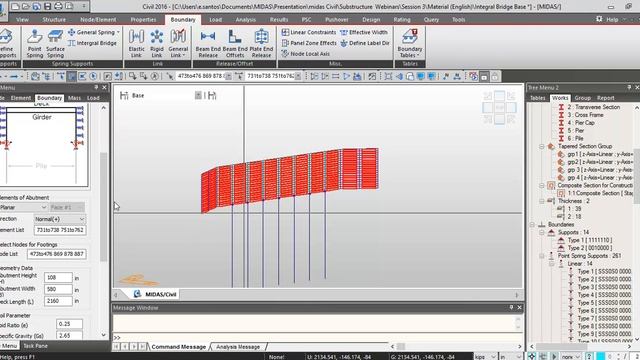The width and height of the screenshot is (640, 360).
Task: Click the Abutment Height field 108
Action: click(x=58, y=278)
